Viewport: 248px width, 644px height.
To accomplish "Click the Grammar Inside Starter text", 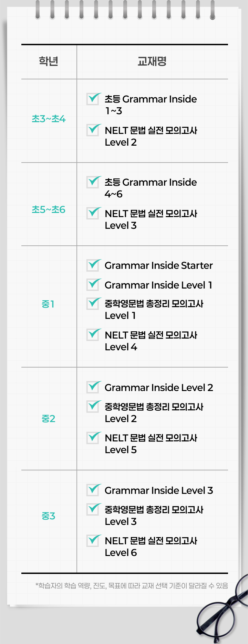I will click(x=159, y=265).
